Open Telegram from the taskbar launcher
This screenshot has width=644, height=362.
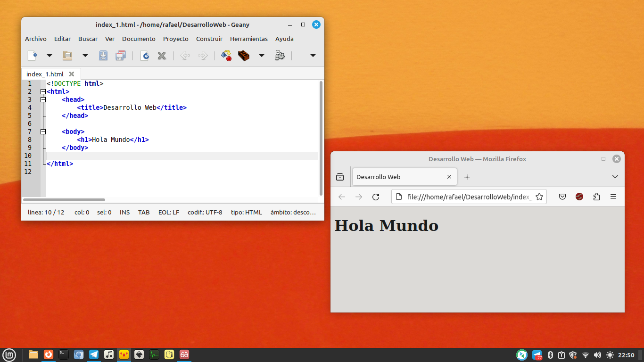coord(94,355)
